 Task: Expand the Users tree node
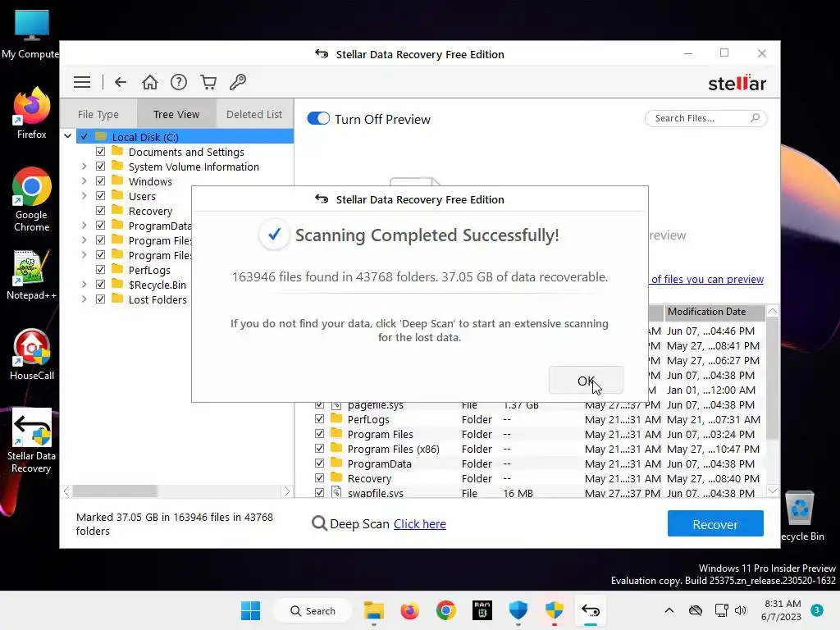pyautogui.click(x=84, y=196)
